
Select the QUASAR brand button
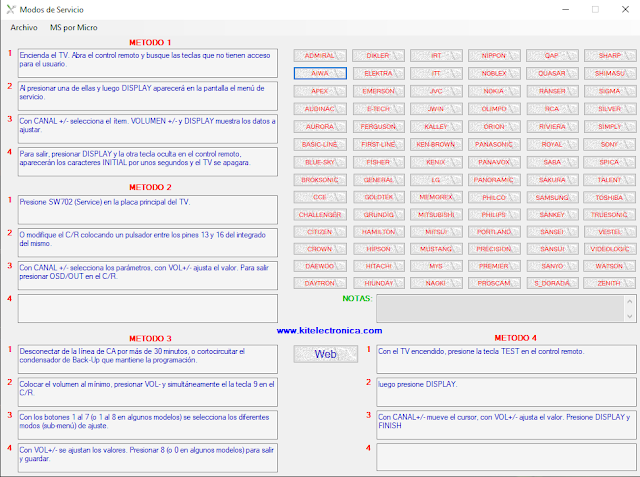pos(552,73)
